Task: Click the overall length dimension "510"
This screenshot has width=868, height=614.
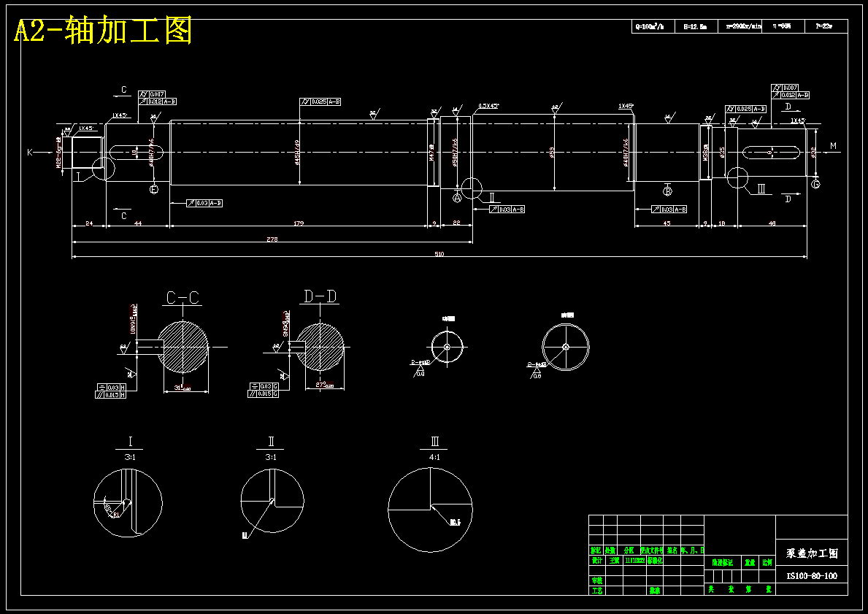Action: (439, 254)
